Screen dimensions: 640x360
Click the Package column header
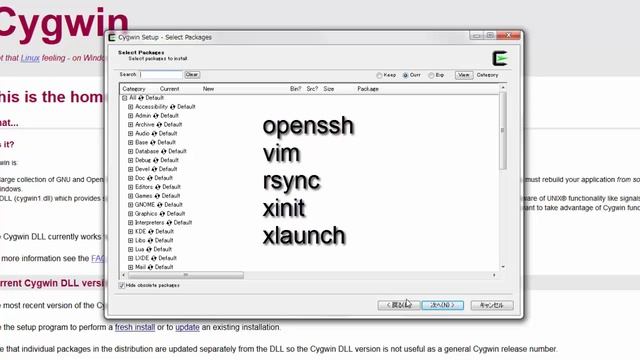(x=368, y=89)
